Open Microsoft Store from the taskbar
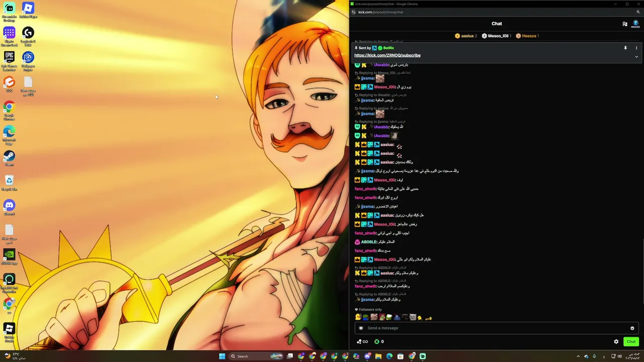 [x=400, y=356]
